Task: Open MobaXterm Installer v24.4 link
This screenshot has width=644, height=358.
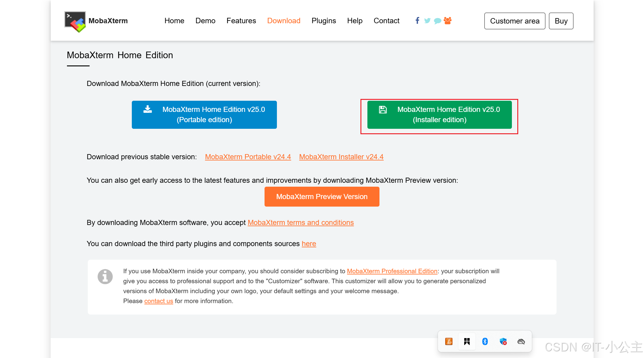Action: pyautogui.click(x=341, y=157)
